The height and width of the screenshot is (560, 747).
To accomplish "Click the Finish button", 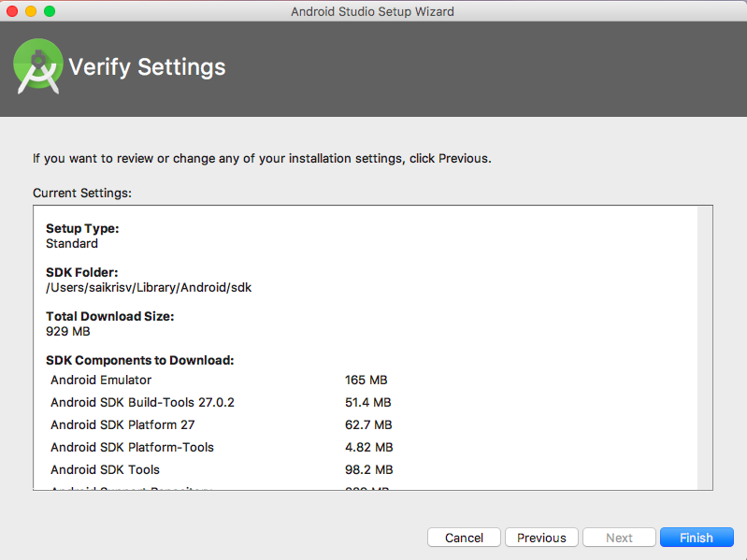I will click(697, 538).
